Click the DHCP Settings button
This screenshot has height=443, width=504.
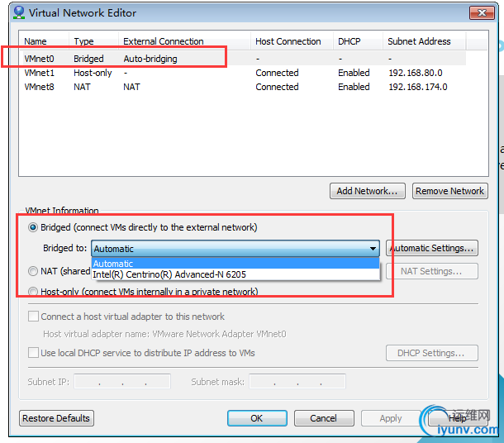[x=432, y=353]
